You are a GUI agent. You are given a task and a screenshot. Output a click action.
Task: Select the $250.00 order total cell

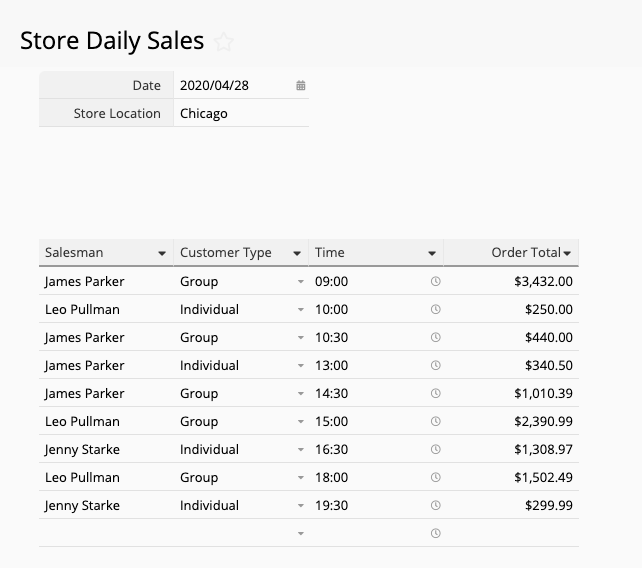pos(511,309)
